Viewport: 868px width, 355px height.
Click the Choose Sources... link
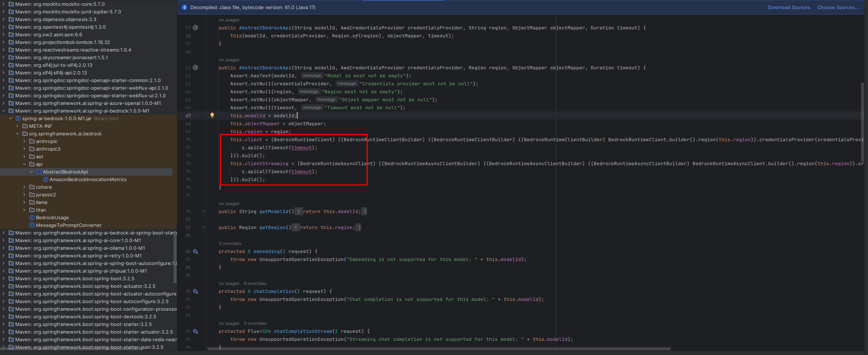pyautogui.click(x=838, y=7)
